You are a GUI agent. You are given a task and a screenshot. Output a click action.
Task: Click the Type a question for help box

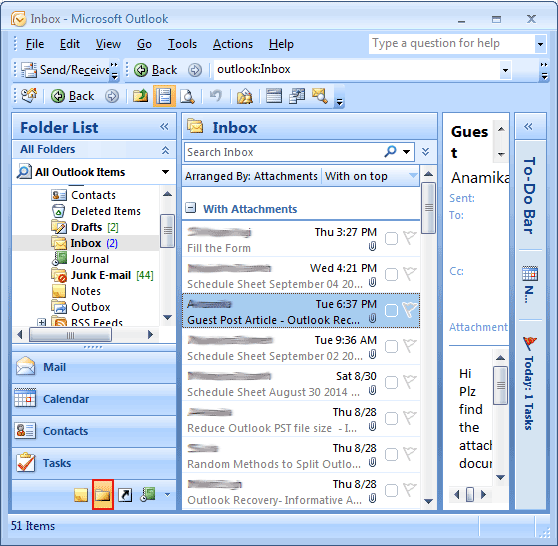click(452, 44)
